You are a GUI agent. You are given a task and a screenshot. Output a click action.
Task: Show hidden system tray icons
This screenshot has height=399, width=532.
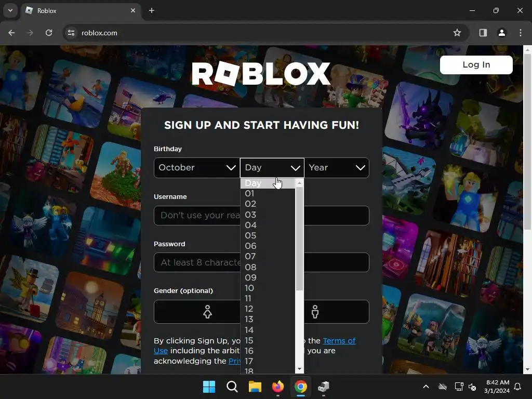(x=426, y=387)
